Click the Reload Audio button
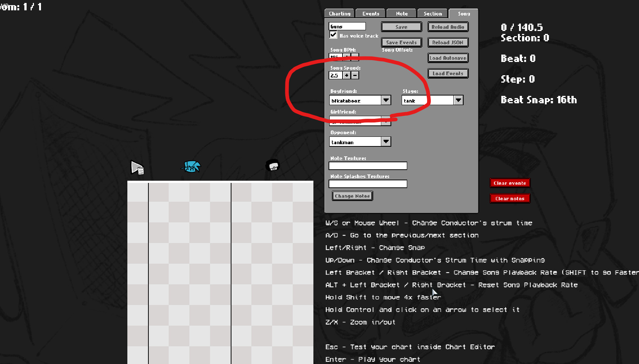The image size is (639, 364). [448, 27]
